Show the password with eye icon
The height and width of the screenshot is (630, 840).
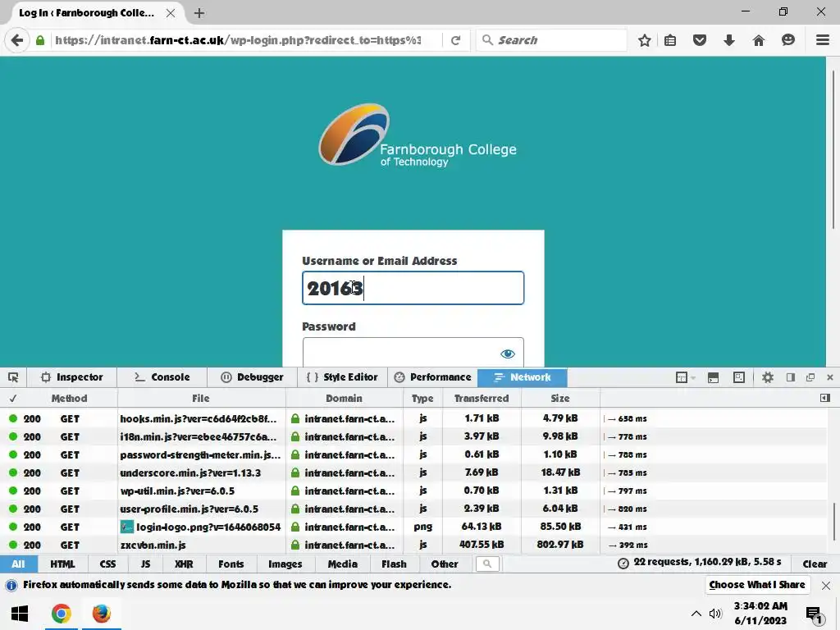pos(507,354)
